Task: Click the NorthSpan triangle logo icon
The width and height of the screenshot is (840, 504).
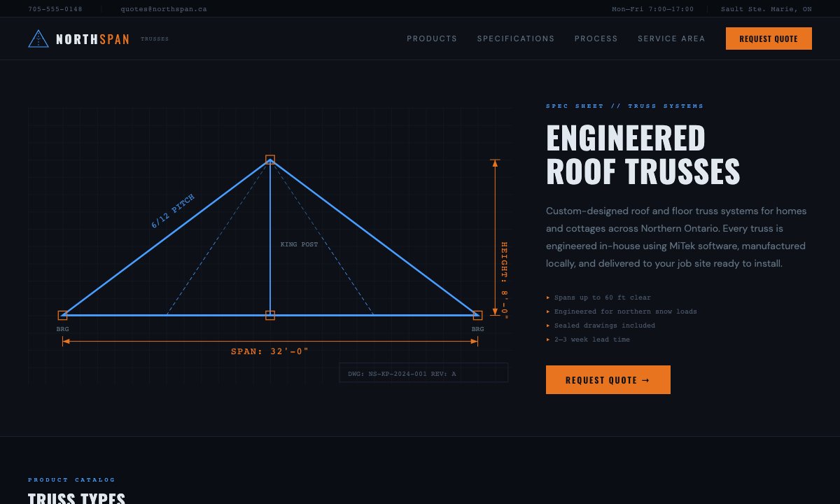Action: tap(38, 38)
